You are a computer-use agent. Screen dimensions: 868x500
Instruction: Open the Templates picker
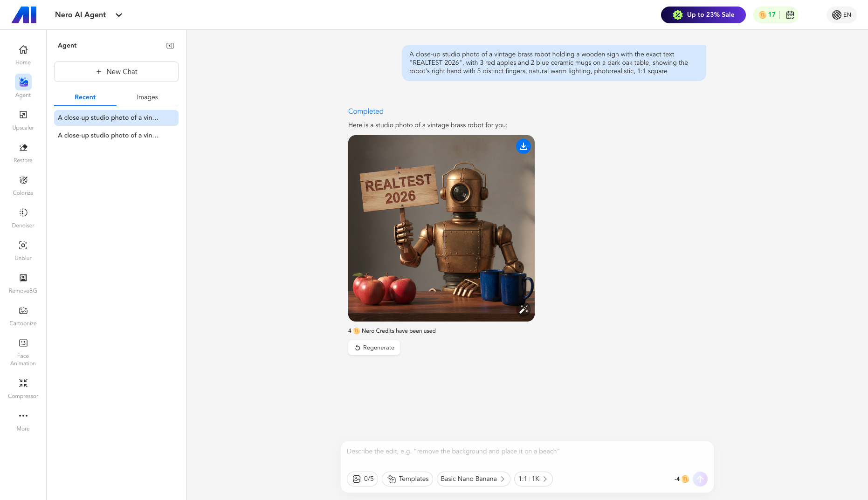coord(407,479)
